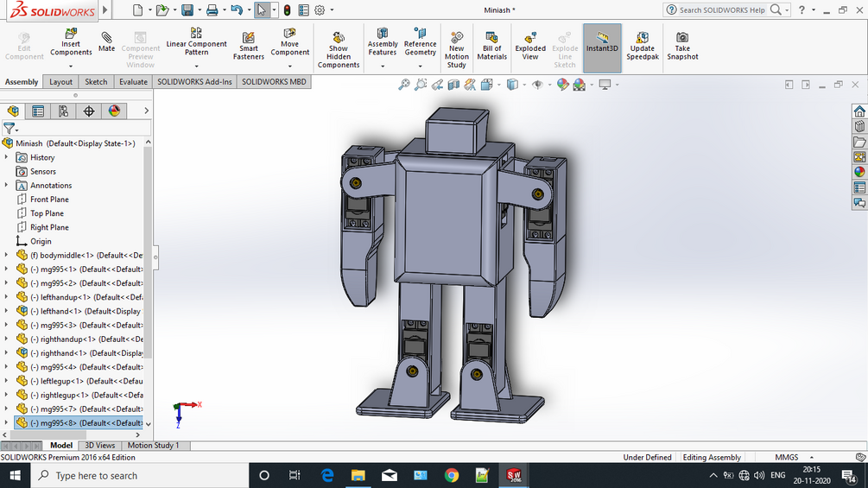Create an Exploded View

[x=530, y=46]
